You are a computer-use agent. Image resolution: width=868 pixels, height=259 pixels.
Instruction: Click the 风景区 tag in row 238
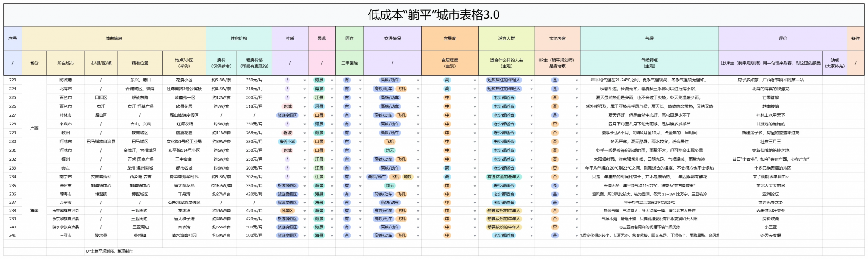point(287,211)
